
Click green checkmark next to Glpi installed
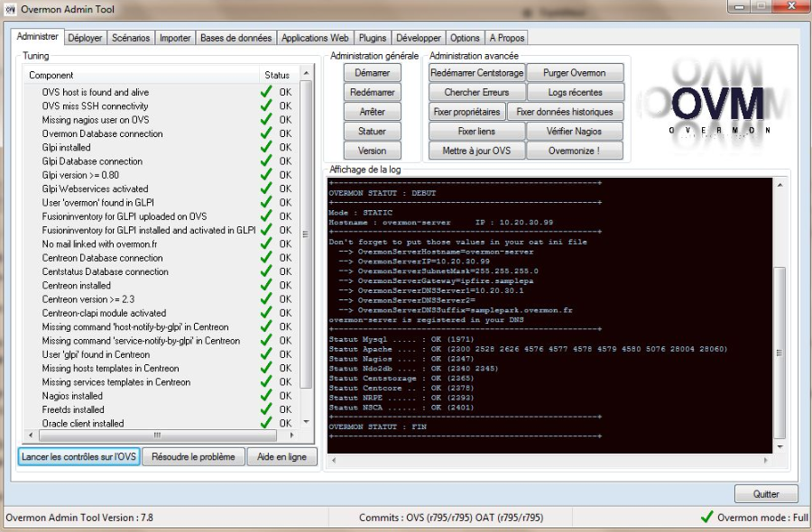266,148
